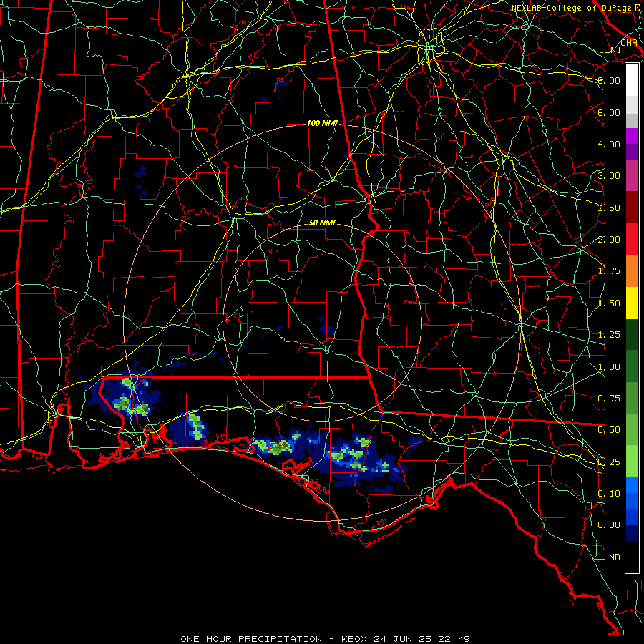Click the 4.00 legend scale label
The width and height of the screenshot is (644, 644).
click(x=609, y=144)
